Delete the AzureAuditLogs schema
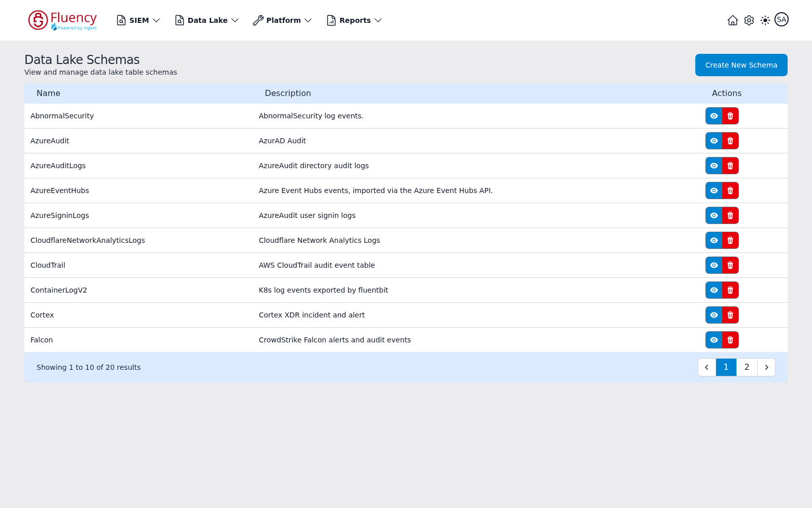This screenshot has height=508, width=812. (x=730, y=166)
